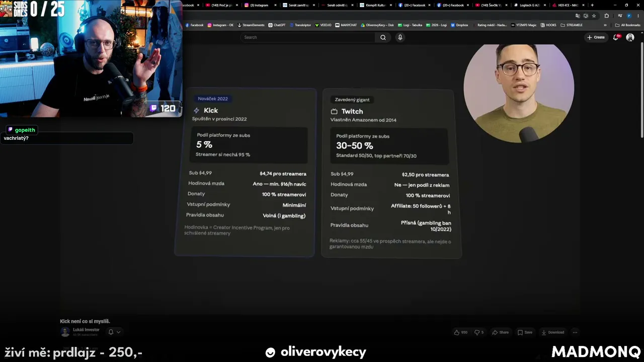The image size is (644, 362).
Task: Close the HEX-ICE browser tab
Action: point(584,5)
